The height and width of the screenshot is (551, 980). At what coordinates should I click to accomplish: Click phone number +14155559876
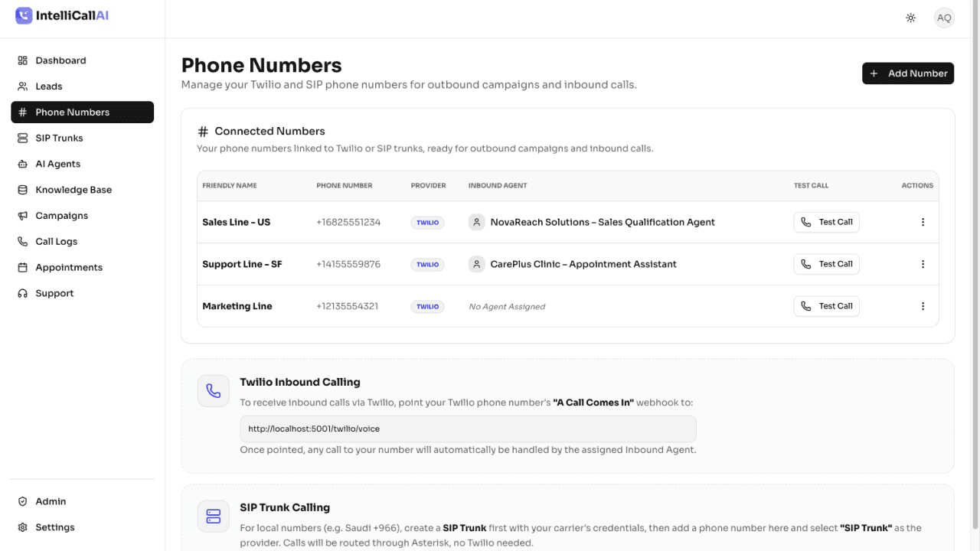(348, 264)
